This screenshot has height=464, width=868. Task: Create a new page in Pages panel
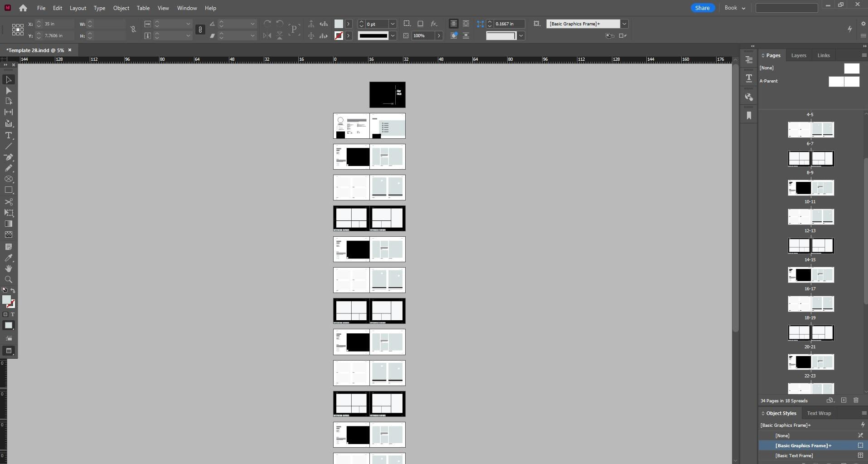pos(844,401)
